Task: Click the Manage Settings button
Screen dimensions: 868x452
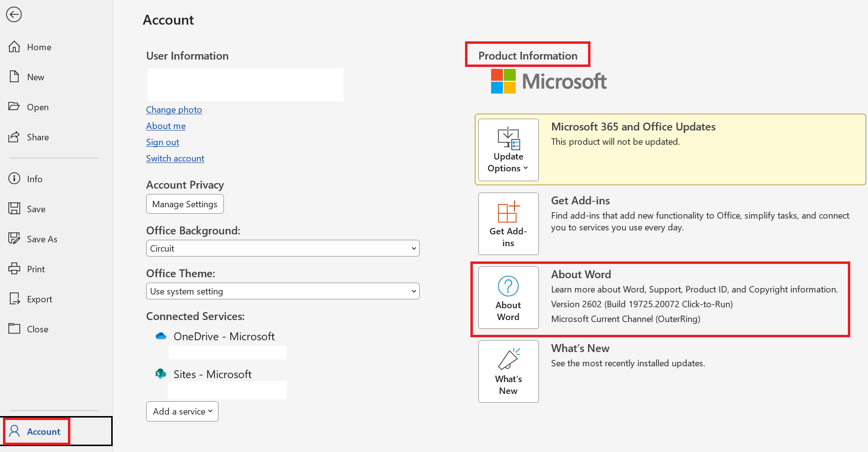Action: (185, 204)
